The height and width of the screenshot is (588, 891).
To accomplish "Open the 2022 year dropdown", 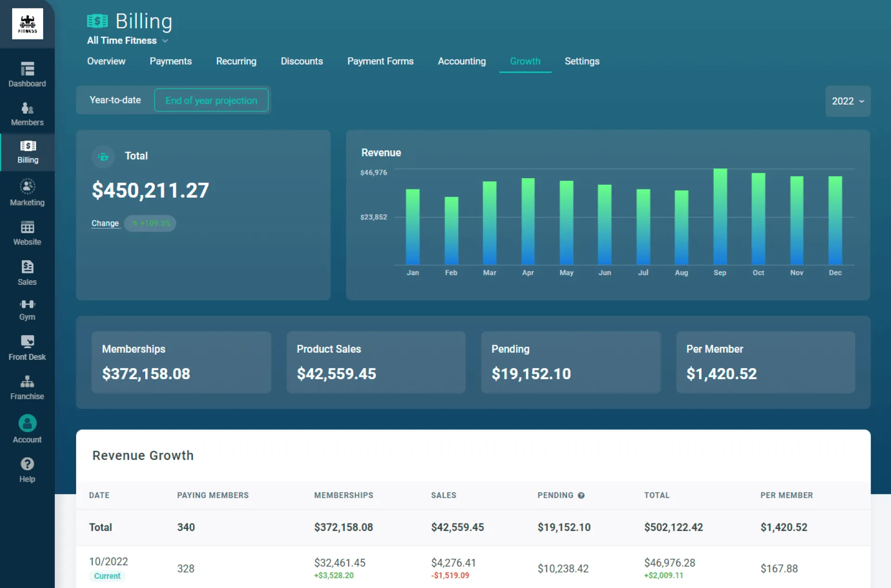I will [x=848, y=101].
